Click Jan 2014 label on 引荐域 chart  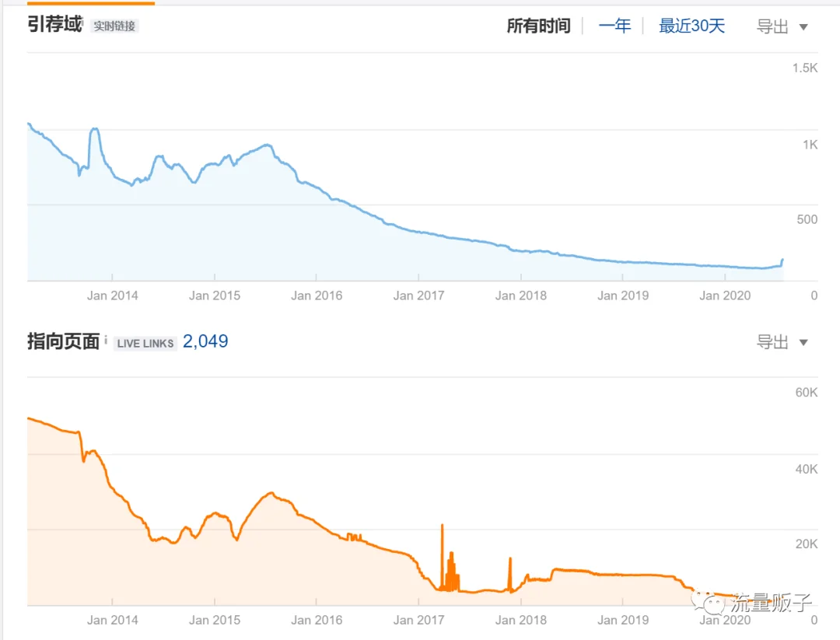click(x=113, y=296)
